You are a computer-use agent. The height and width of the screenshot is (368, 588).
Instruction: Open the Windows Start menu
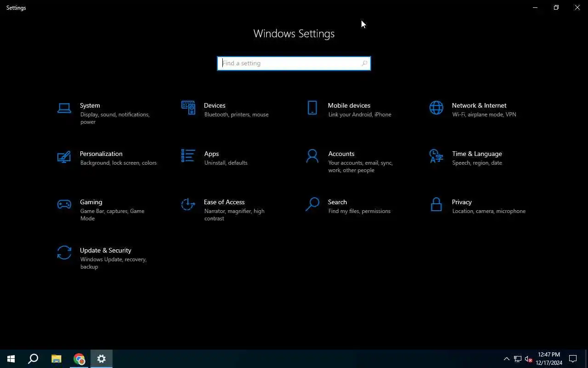tap(11, 359)
